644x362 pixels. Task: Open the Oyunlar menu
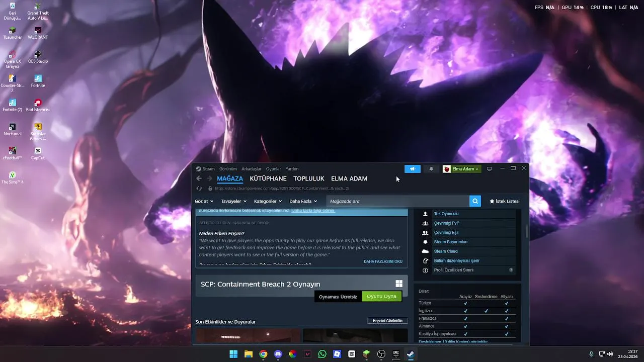pyautogui.click(x=274, y=169)
